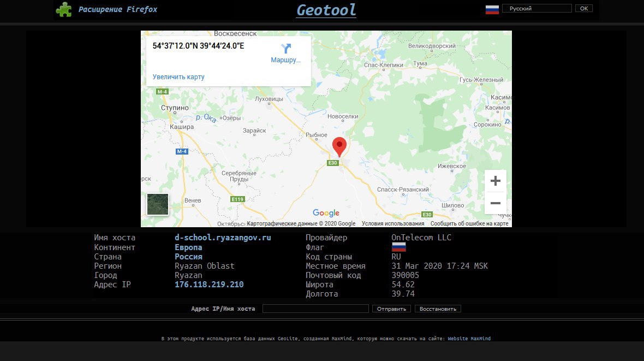Click the Европа continent link

pos(188,247)
